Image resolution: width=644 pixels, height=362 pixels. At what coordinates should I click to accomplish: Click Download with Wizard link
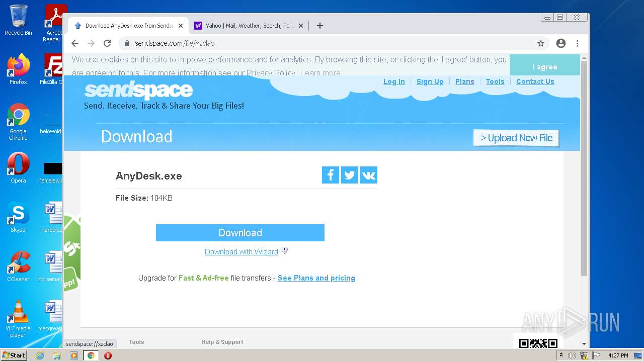(x=242, y=252)
